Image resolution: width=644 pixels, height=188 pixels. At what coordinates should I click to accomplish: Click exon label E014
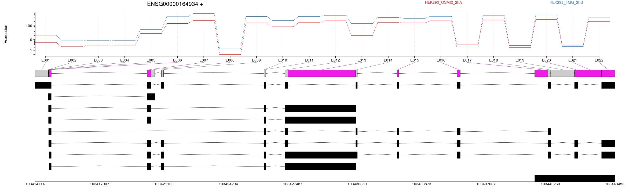coord(388,60)
